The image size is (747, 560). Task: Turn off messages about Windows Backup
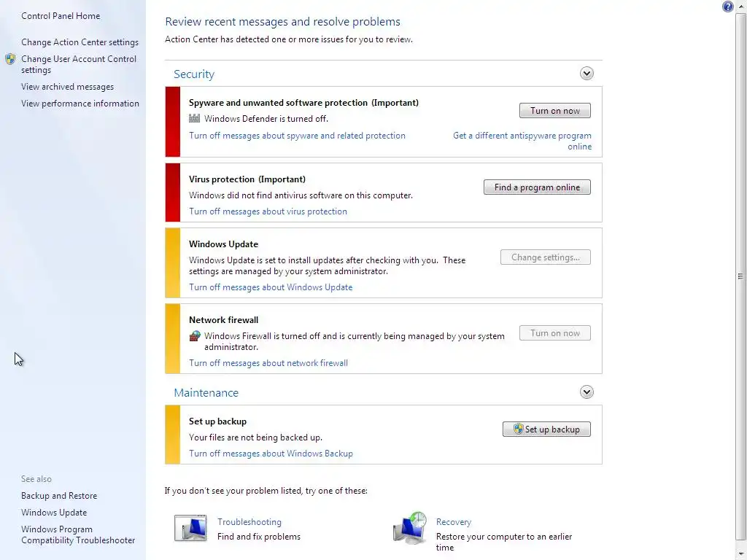[271, 454]
